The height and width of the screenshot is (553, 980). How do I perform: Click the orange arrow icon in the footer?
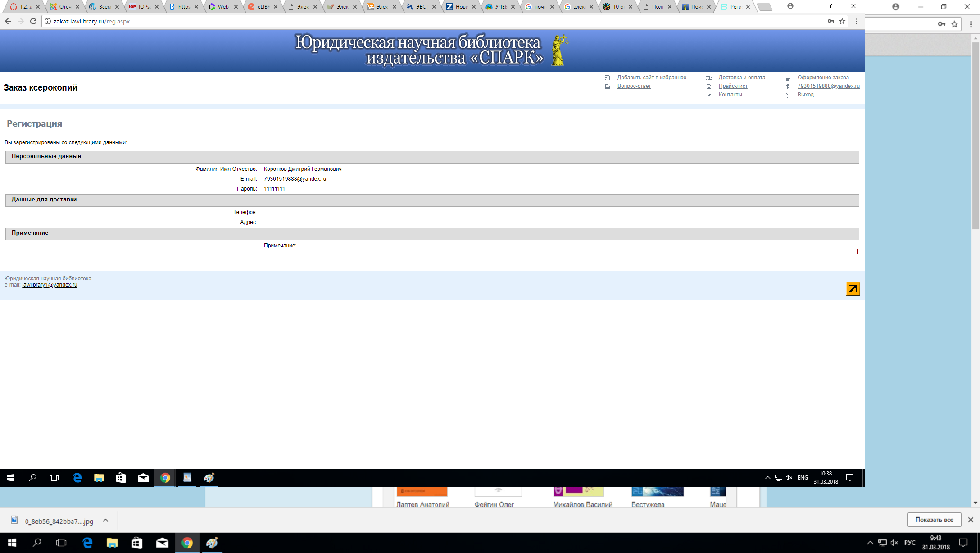[853, 289]
